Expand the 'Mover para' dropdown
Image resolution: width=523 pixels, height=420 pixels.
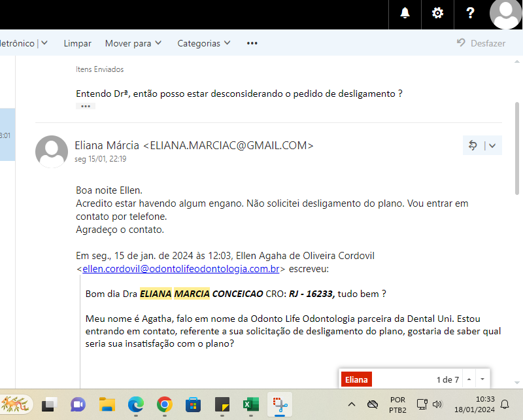point(133,43)
